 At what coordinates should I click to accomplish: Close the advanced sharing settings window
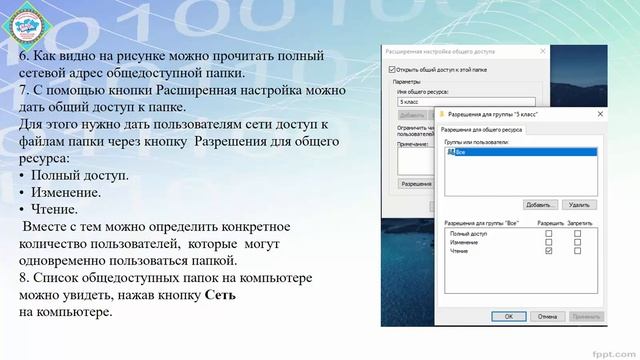(542, 51)
